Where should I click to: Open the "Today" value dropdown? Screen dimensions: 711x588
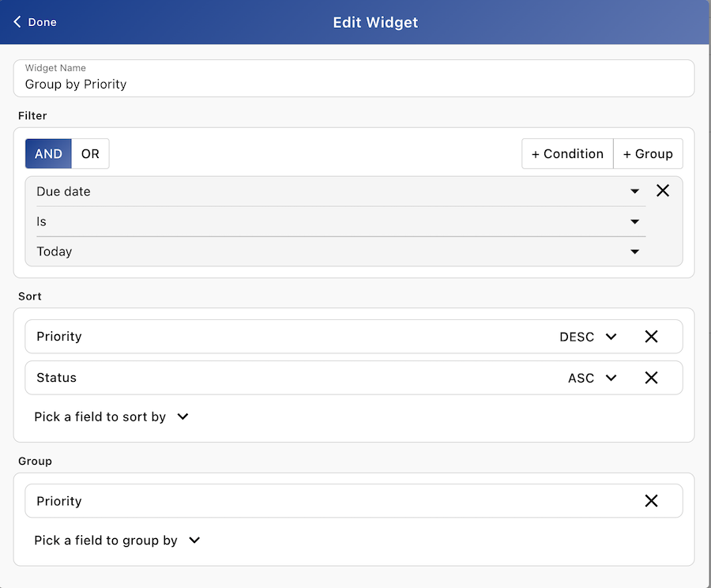click(634, 251)
